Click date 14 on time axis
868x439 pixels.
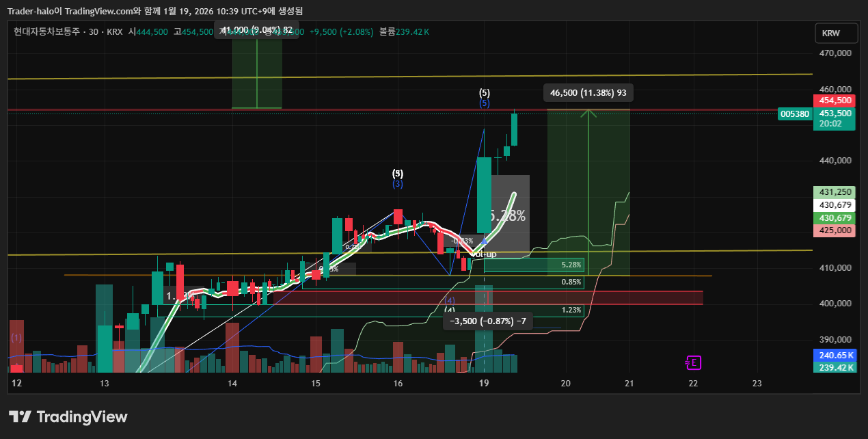click(232, 384)
